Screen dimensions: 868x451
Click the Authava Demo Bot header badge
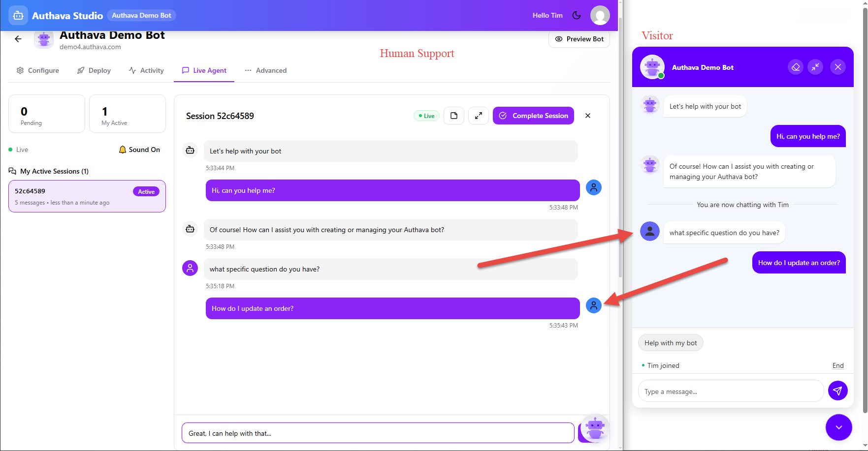141,15
